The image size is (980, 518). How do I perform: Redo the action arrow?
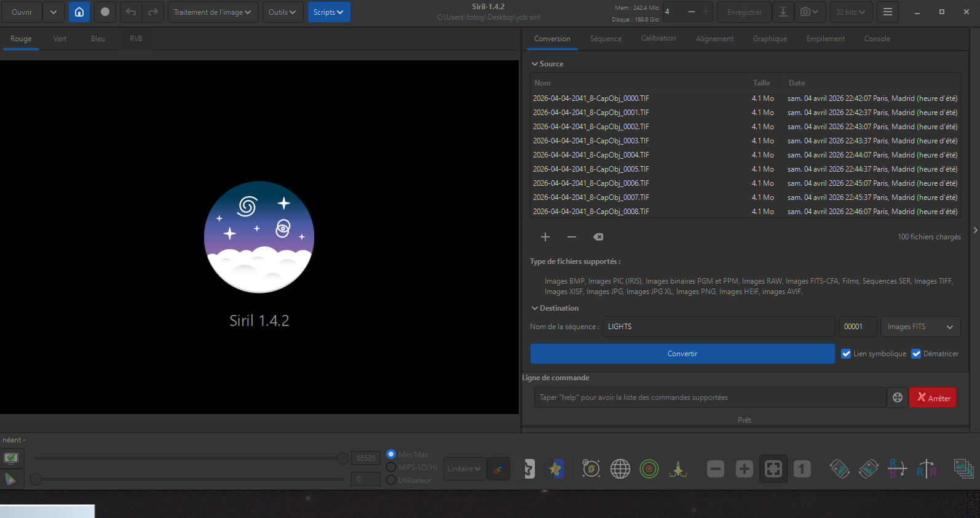pyautogui.click(x=152, y=12)
